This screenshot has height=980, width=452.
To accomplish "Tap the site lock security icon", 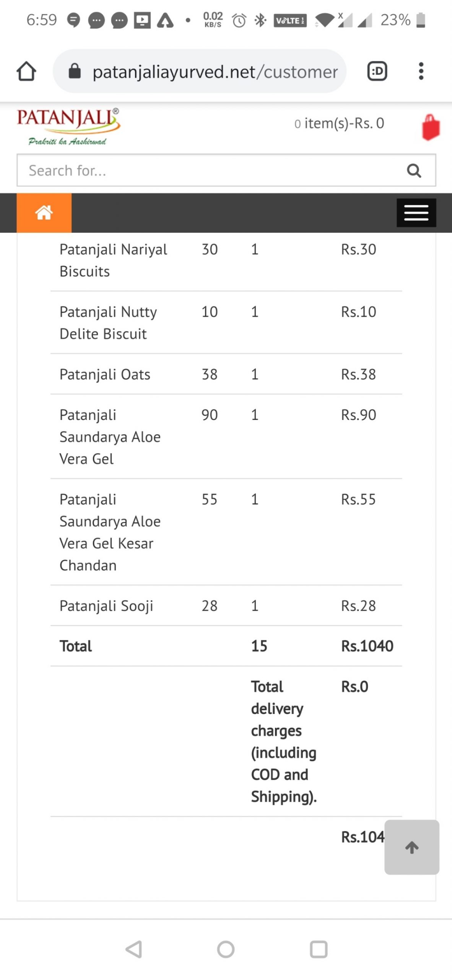I will (75, 71).
